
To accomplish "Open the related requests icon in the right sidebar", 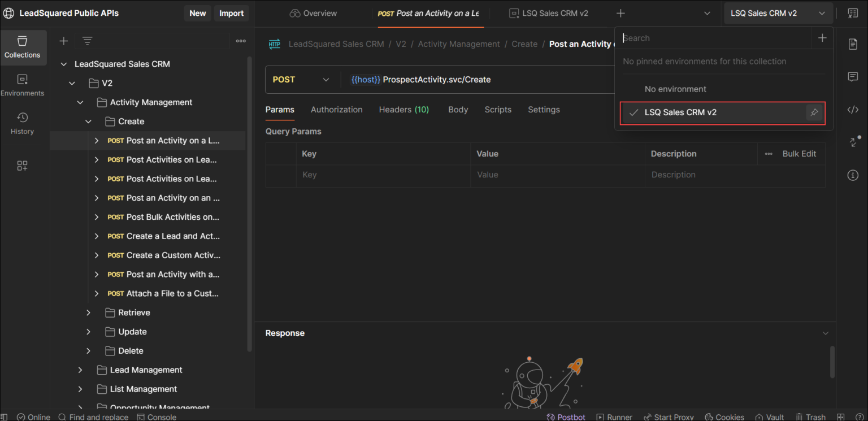I will (854, 141).
